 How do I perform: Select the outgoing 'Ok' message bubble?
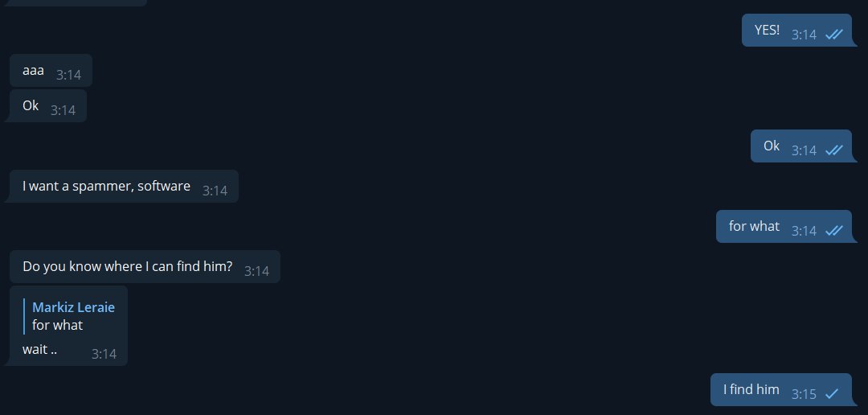(x=804, y=146)
